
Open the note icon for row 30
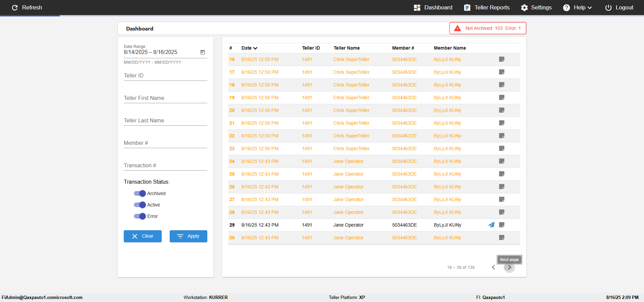(x=502, y=238)
